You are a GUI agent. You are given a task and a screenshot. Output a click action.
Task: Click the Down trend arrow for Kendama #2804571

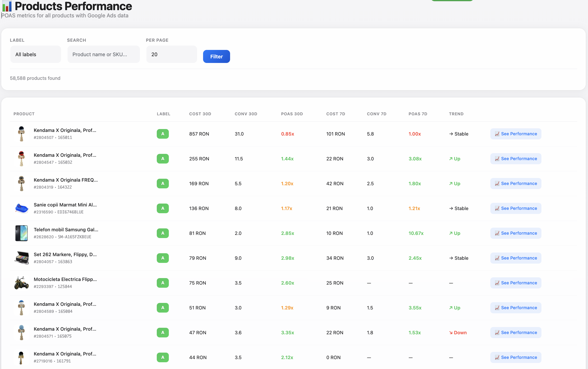(451, 332)
